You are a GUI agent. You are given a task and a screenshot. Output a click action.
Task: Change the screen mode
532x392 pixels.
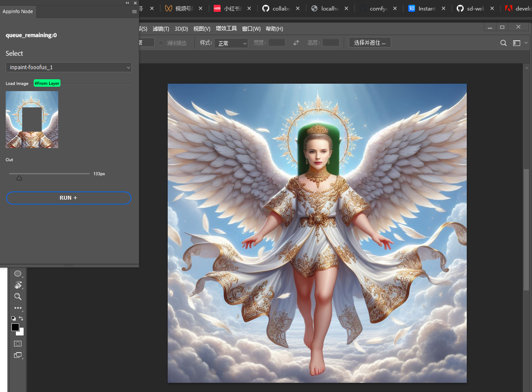(18, 355)
